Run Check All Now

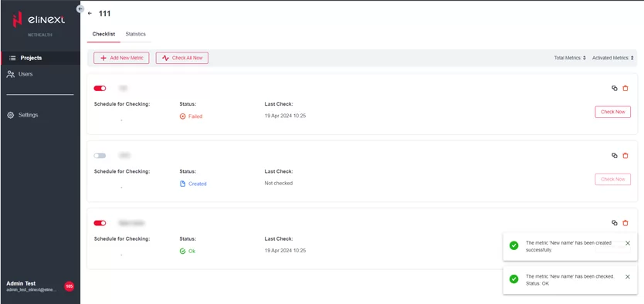coord(182,58)
